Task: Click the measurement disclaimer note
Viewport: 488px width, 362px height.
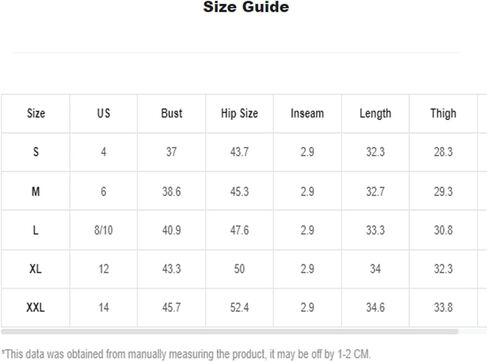Action: (x=186, y=354)
